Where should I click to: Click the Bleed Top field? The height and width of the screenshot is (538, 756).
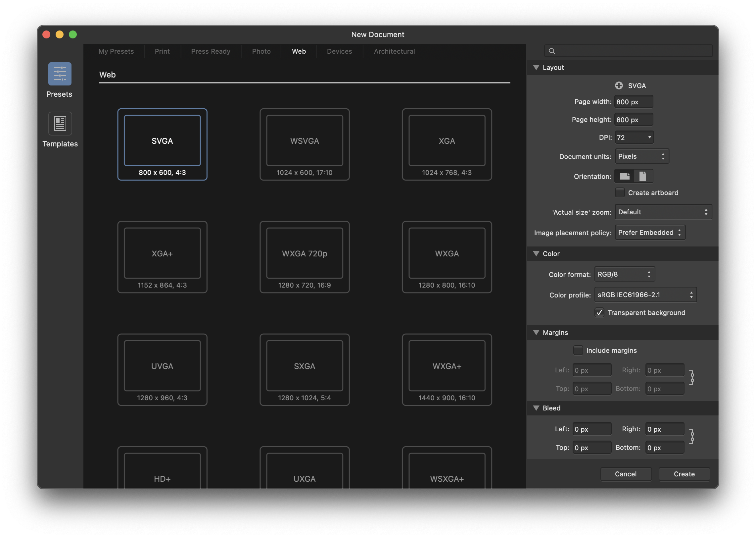(x=592, y=448)
